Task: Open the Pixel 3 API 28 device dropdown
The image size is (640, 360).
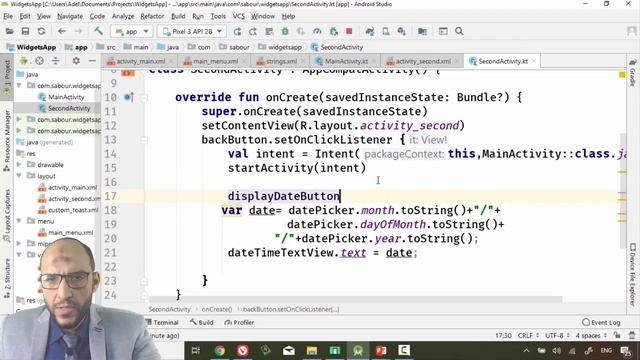Action: (192, 31)
